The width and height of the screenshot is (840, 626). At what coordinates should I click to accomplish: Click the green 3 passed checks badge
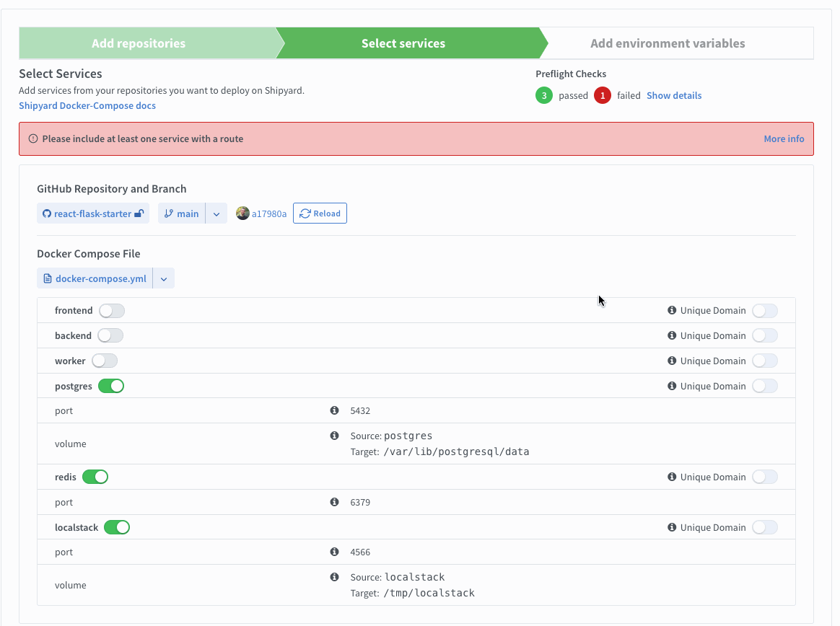(543, 95)
